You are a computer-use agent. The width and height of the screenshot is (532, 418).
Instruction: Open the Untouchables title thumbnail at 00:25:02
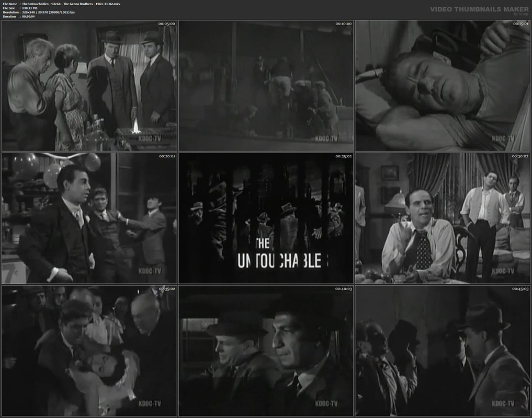pyautogui.click(x=266, y=218)
